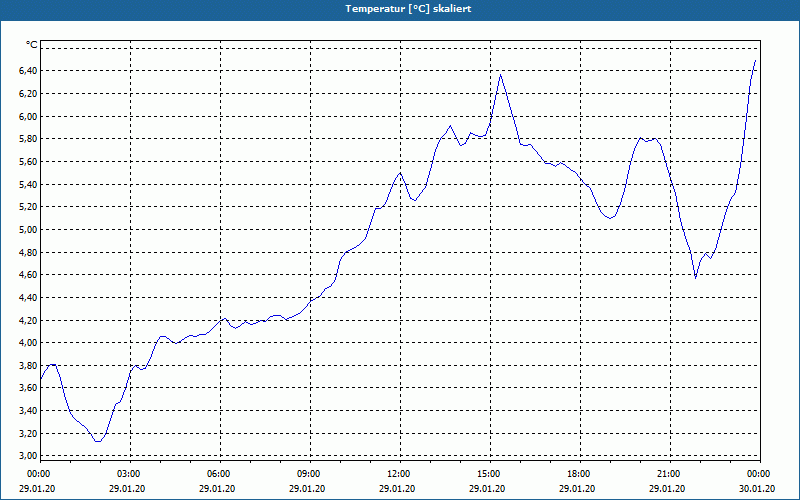Screen dimensions: 800x500
Task: Click the "6,40" y-axis value
Action: coord(28,71)
